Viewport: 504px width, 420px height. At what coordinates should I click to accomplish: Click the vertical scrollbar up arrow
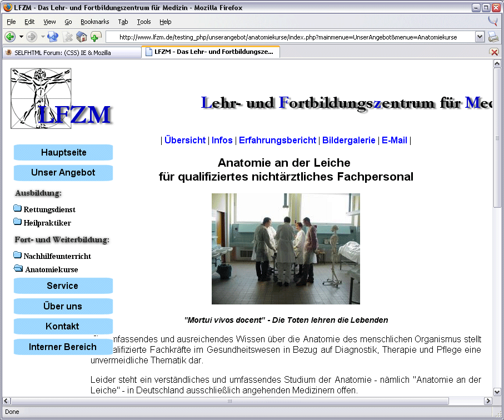coord(497,64)
